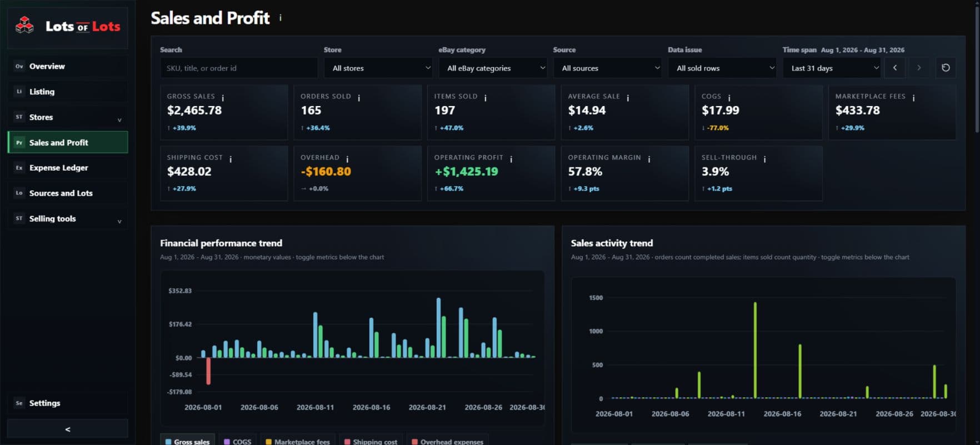The height and width of the screenshot is (445, 980).
Task: Go to the Listing page
Action: pyautogui.click(x=68, y=92)
